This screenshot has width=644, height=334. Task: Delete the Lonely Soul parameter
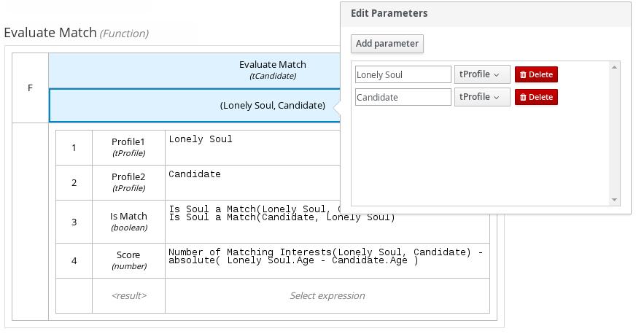pyautogui.click(x=536, y=75)
